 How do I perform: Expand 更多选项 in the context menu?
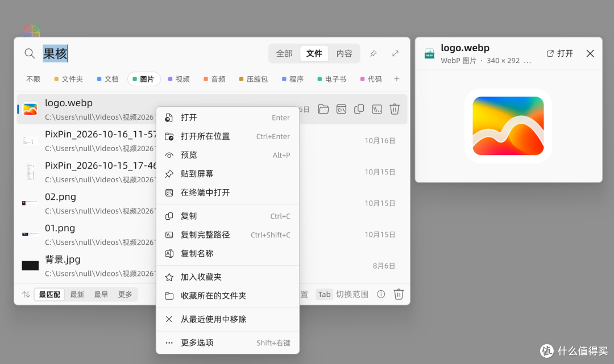(227, 343)
